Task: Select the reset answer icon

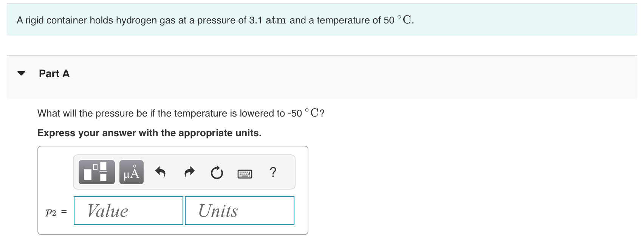Action: (216, 172)
